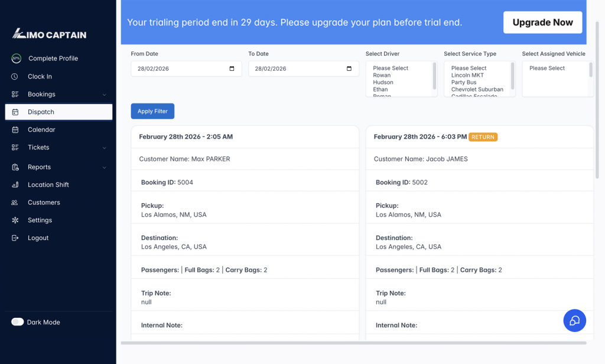
Task: Click the Logout icon
Action: tap(15, 238)
